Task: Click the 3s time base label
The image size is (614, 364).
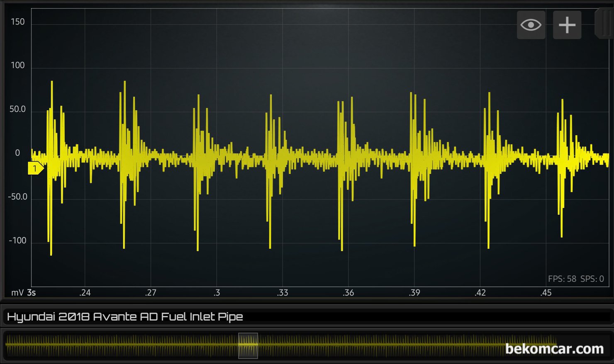Action: tap(32, 293)
